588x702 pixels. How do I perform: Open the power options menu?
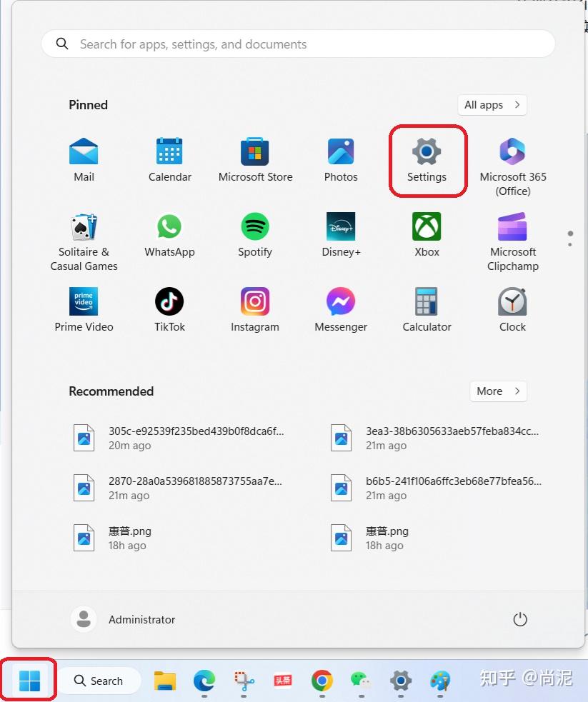[x=520, y=619]
